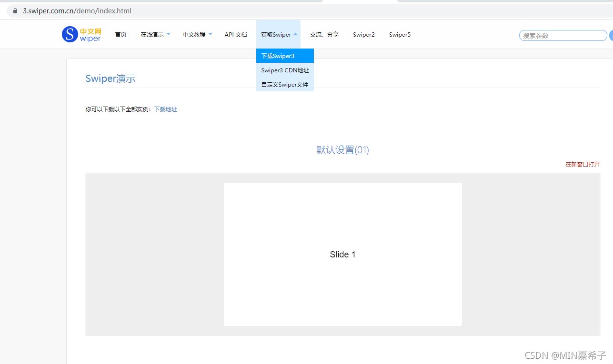Open the 首页 nav item
Viewport: 613px width, 364px height.
pyautogui.click(x=121, y=34)
